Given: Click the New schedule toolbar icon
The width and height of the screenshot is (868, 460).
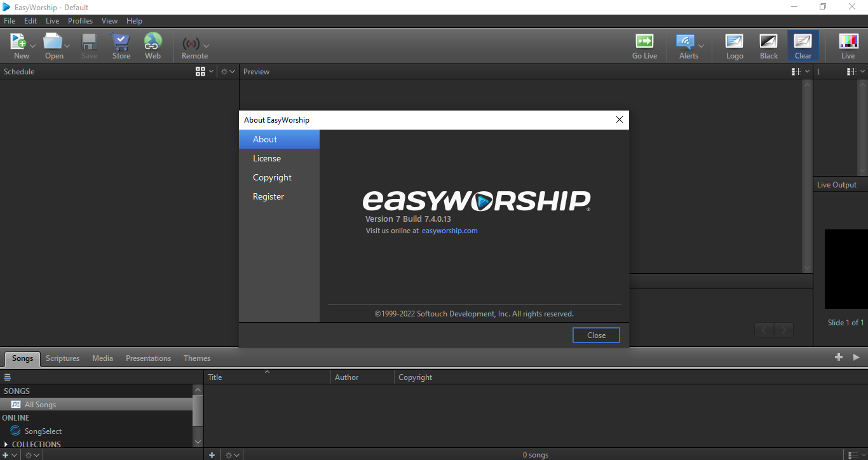Looking at the screenshot, I should pyautogui.click(x=18, y=42).
